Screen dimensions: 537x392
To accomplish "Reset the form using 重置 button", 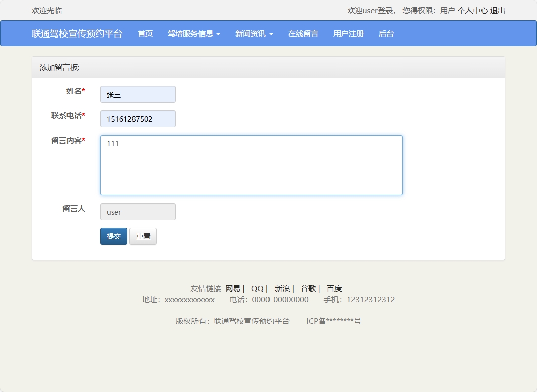I will tap(143, 236).
